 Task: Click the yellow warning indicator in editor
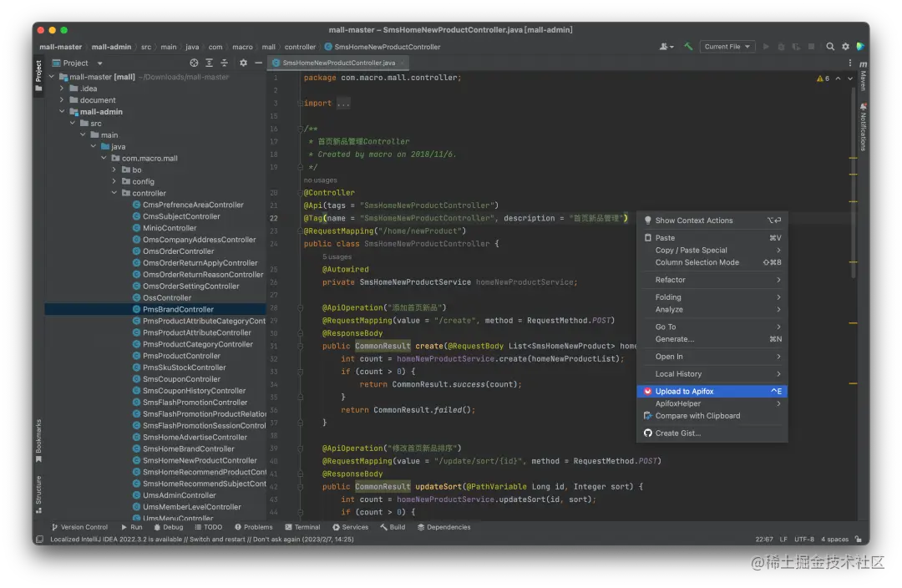coord(821,78)
